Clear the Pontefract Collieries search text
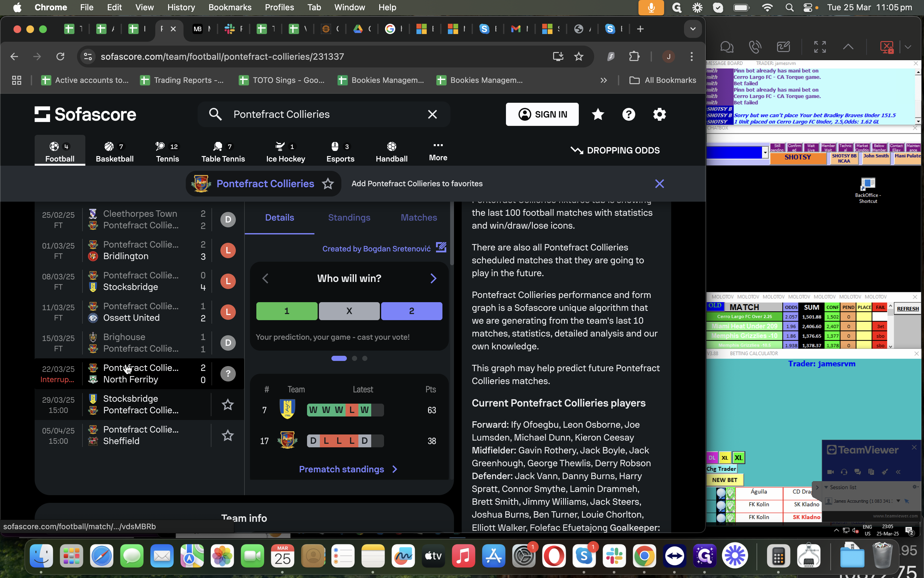 point(432,114)
